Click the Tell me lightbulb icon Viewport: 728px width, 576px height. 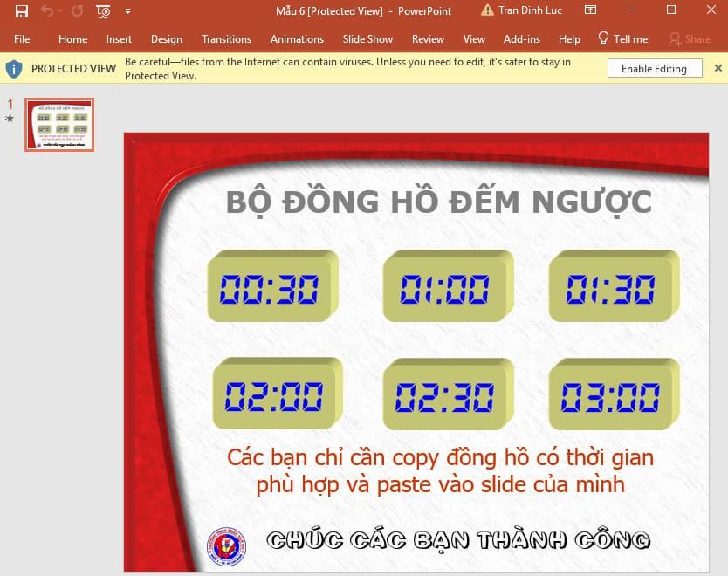(601, 38)
